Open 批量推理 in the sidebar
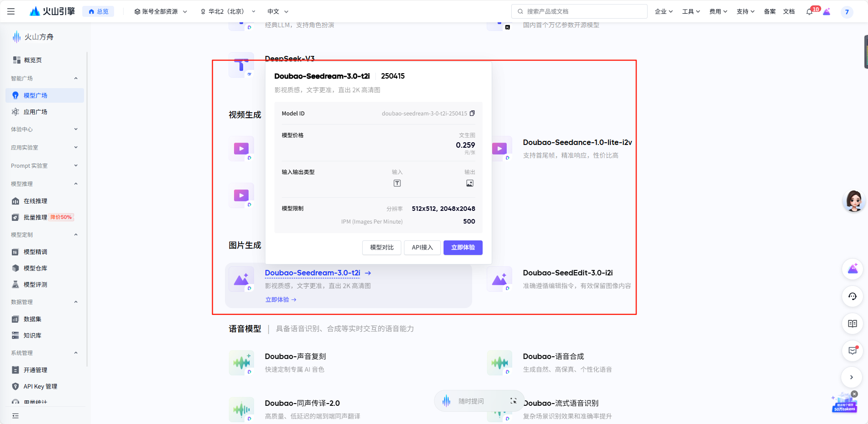Image resolution: width=868 pixels, height=424 pixels. pos(45,217)
